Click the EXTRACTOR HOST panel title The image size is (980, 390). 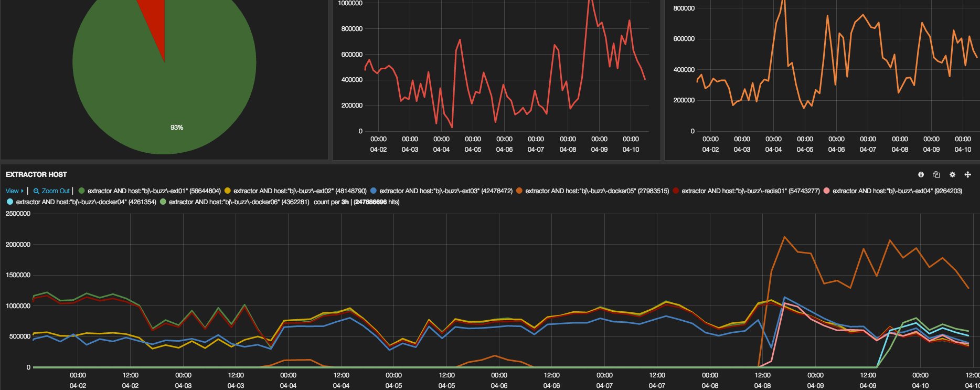36,174
